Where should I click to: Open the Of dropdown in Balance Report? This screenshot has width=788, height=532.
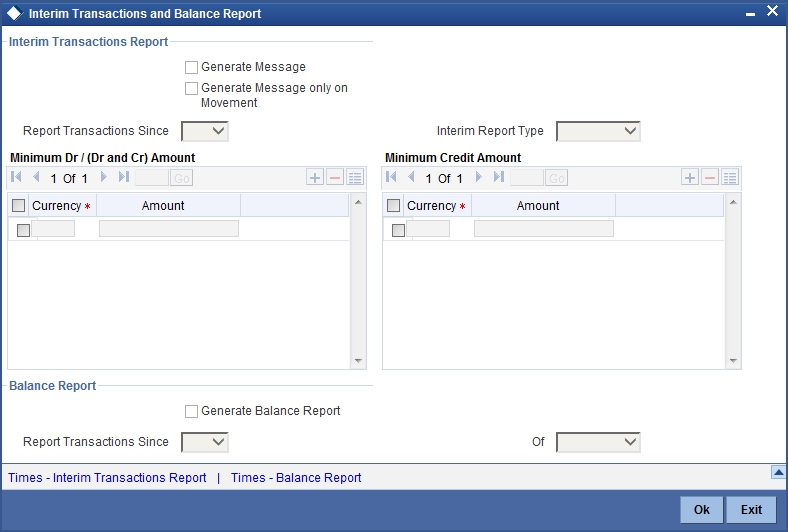[598, 442]
